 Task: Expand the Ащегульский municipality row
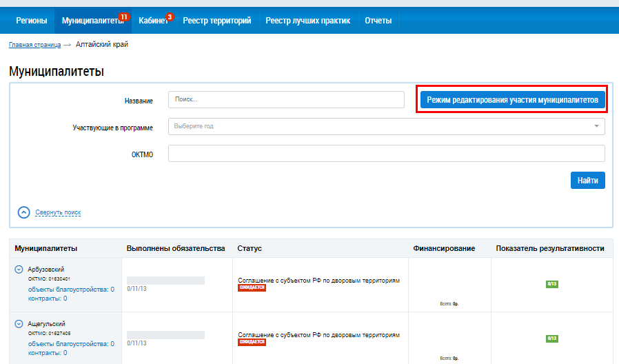pos(19,323)
